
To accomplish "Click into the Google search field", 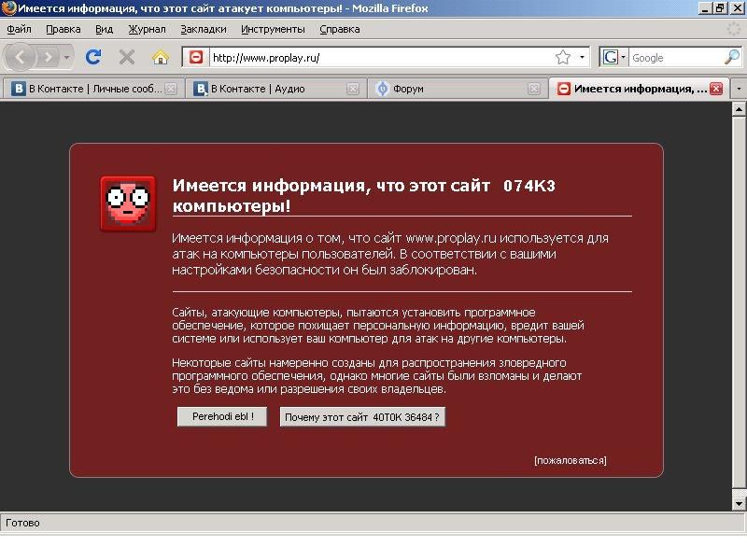I will point(676,58).
